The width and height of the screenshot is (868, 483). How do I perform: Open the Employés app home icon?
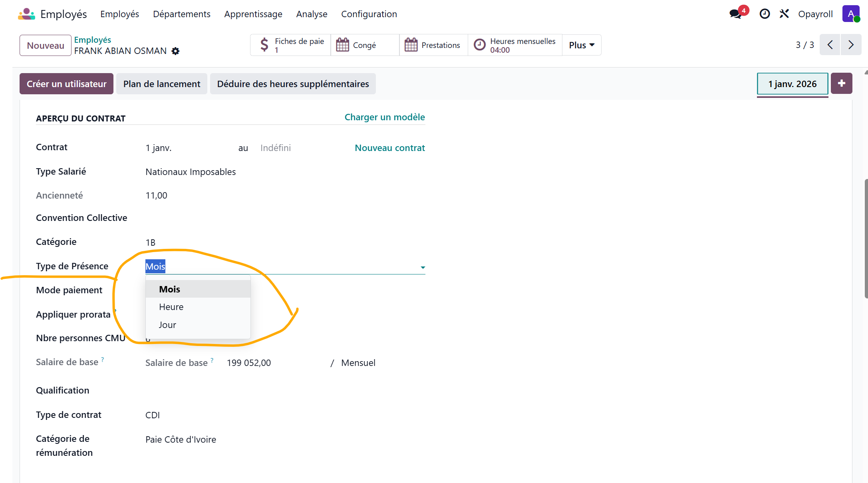26,14
